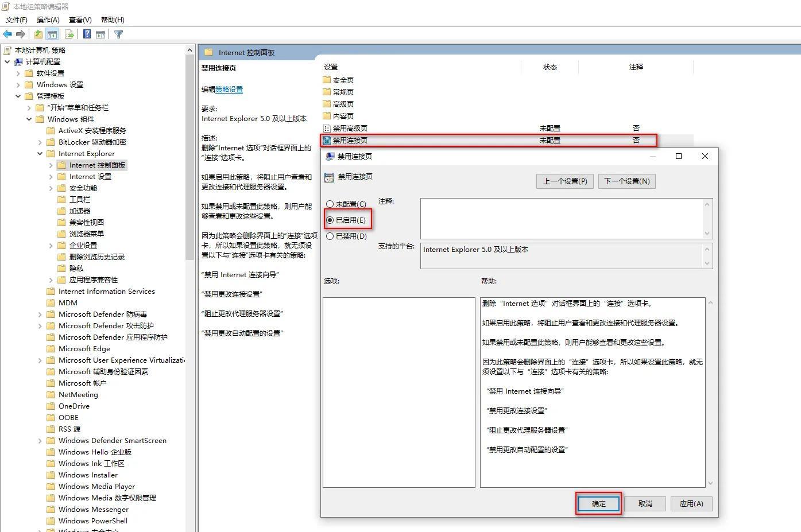Viewport: 801px width, 532px height.
Task: Click the filter funnel toolbar icon
Action: [x=118, y=34]
